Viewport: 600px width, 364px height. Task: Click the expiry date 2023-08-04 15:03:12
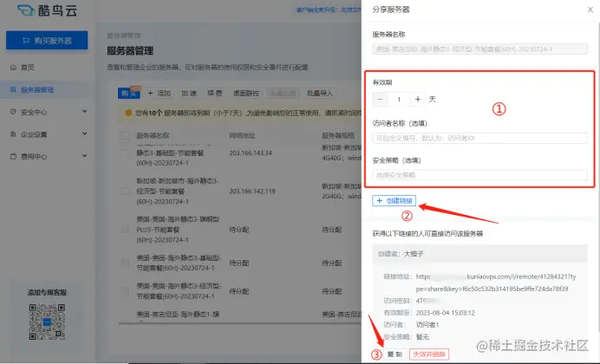click(x=446, y=313)
